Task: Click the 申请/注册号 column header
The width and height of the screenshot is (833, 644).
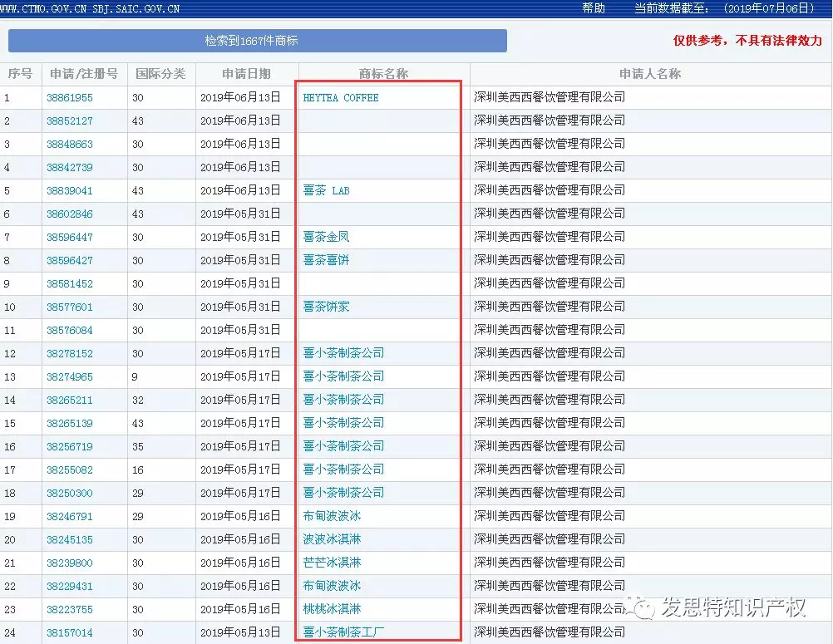Action: click(84, 74)
